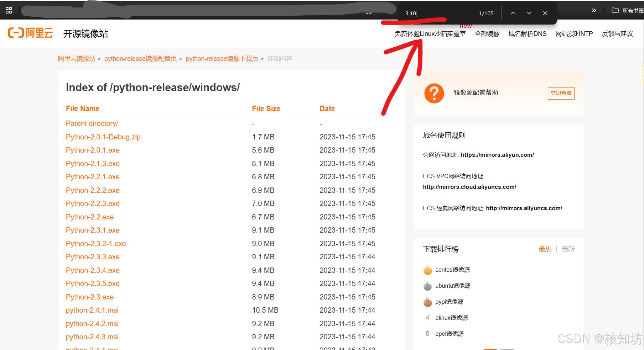The height and width of the screenshot is (350, 644).
Task: Click the Date column header
Action: tap(327, 108)
